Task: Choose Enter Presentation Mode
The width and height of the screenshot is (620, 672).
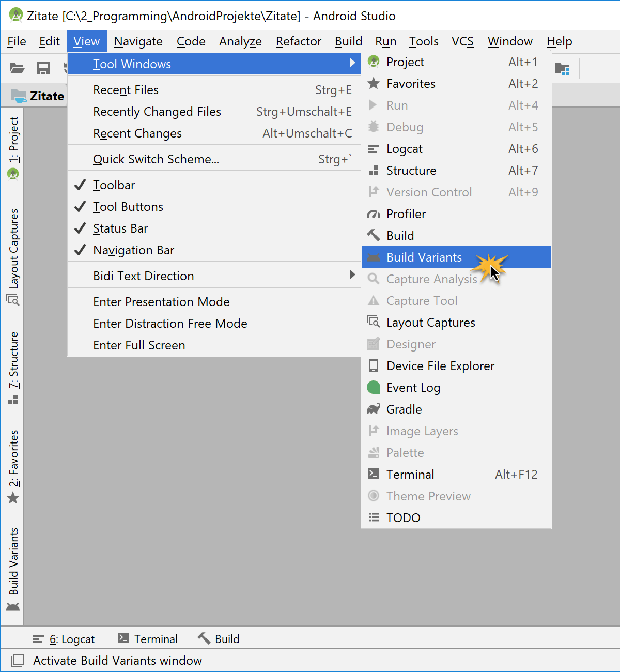Action: tap(214, 302)
